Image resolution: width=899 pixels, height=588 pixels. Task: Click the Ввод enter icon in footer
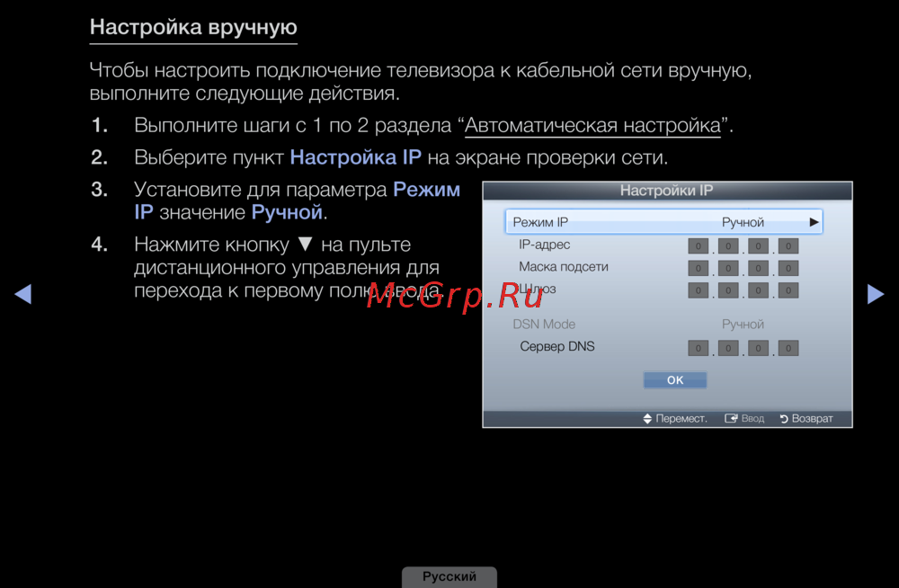pyautogui.click(x=731, y=419)
